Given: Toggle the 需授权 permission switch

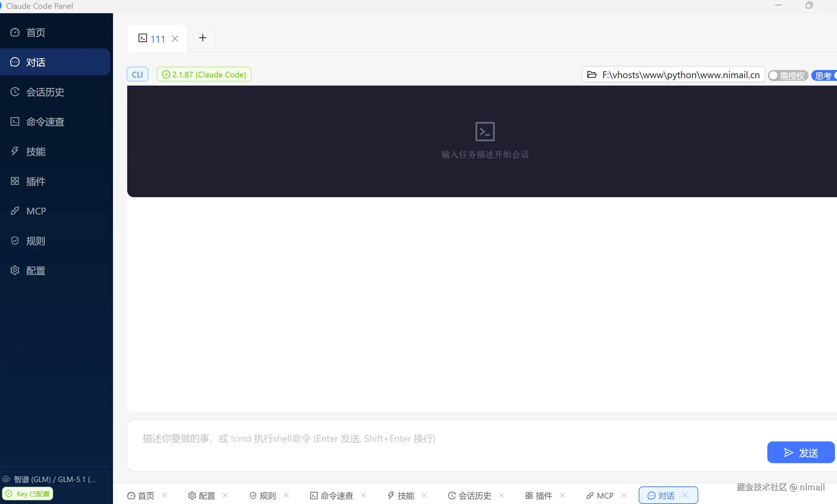Looking at the screenshot, I should (x=787, y=75).
